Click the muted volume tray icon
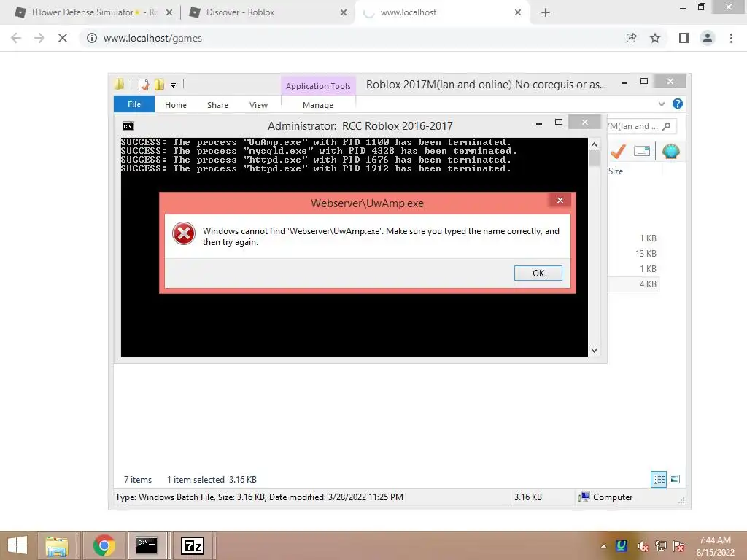Screen dimensions: 747x560 pyautogui.click(x=643, y=546)
